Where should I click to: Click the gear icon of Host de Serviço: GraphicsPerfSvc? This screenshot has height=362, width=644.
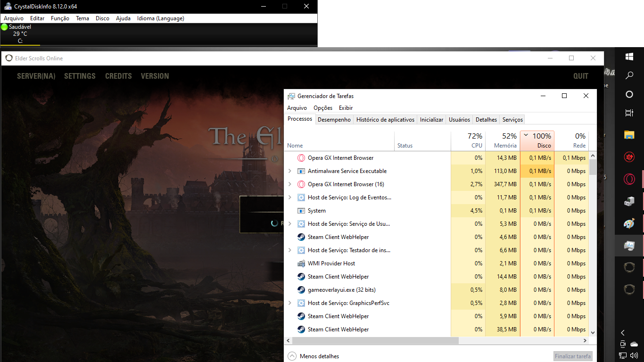301,303
